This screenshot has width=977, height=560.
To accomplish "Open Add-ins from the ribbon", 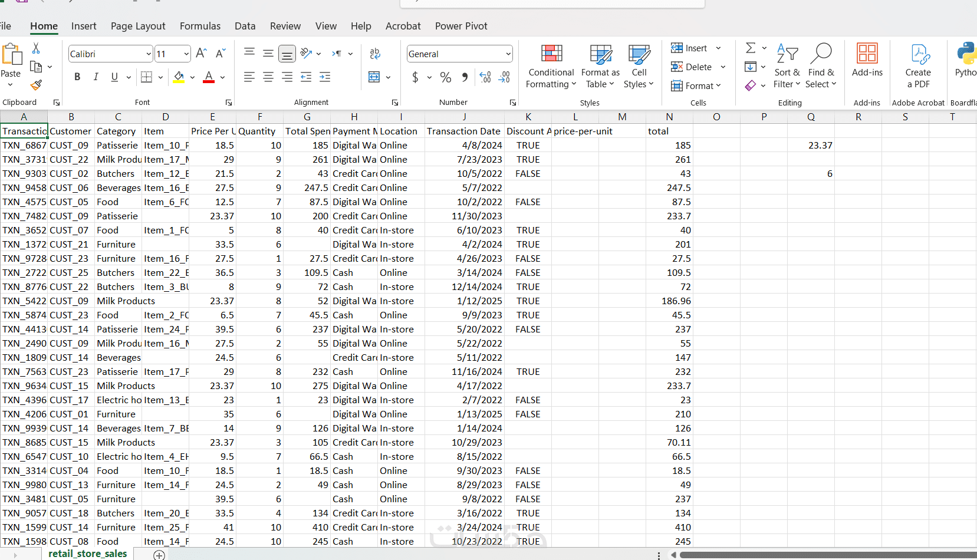I will click(867, 60).
